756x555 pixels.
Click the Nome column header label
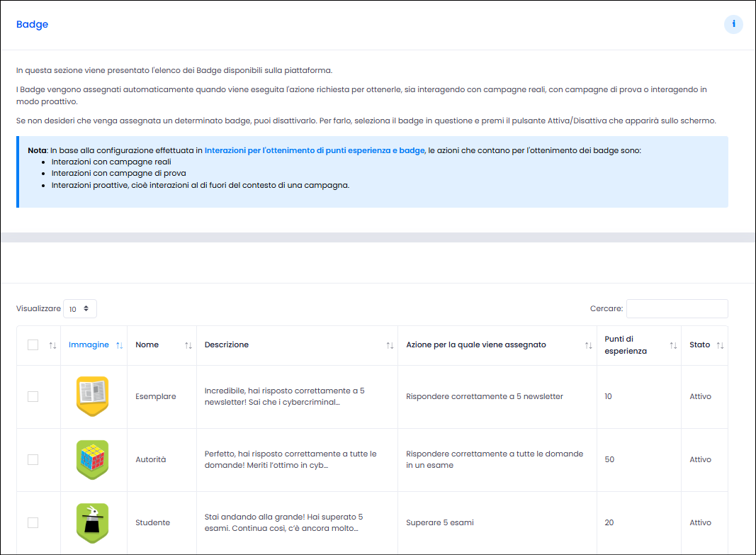pos(147,344)
